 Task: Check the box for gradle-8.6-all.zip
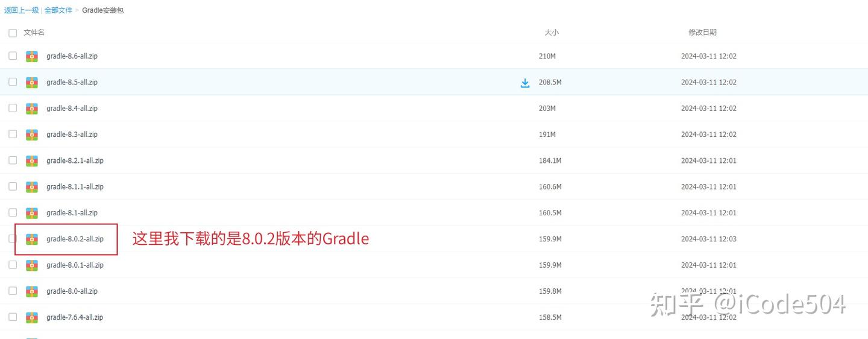tap(13, 55)
